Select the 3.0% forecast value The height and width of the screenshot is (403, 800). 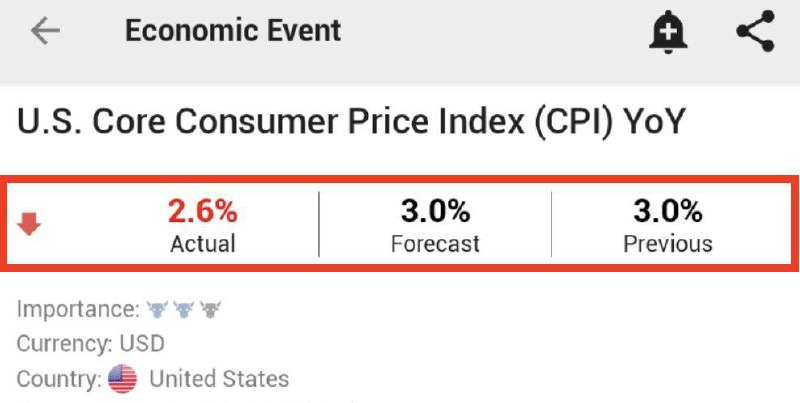pyautogui.click(x=435, y=211)
